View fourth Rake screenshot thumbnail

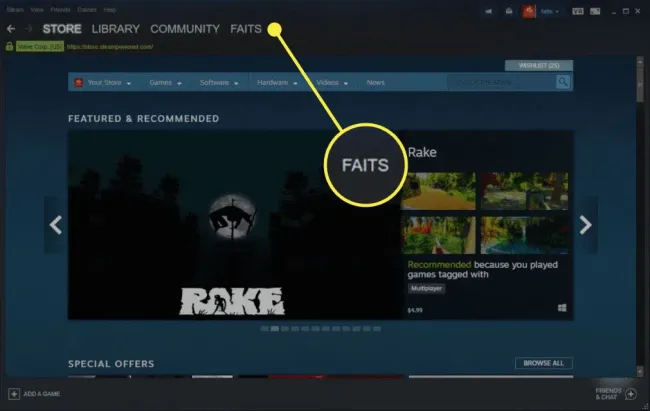click(524, 235)
